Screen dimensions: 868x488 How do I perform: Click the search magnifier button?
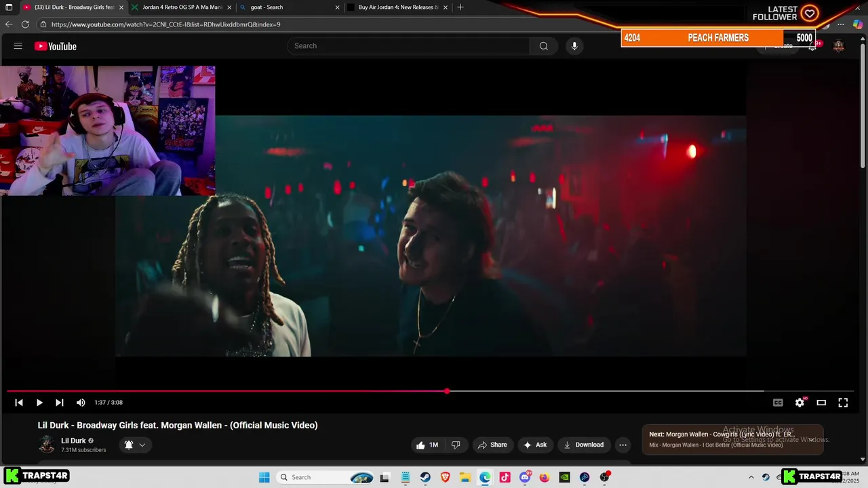point(543,46)
